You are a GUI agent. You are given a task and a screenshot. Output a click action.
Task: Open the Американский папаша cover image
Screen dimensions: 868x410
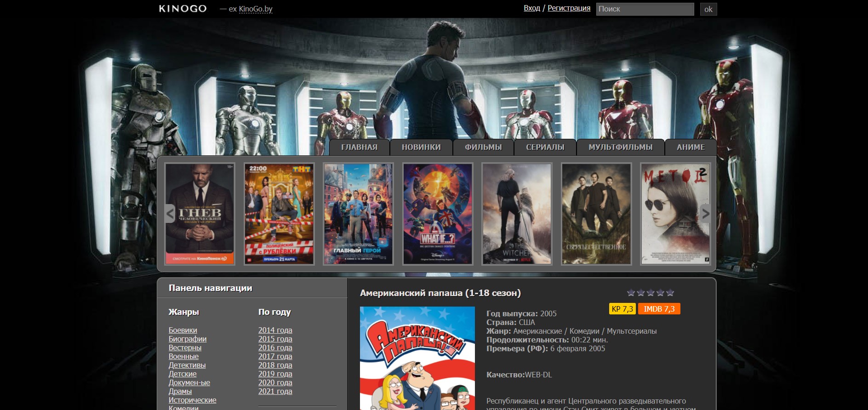417,358
